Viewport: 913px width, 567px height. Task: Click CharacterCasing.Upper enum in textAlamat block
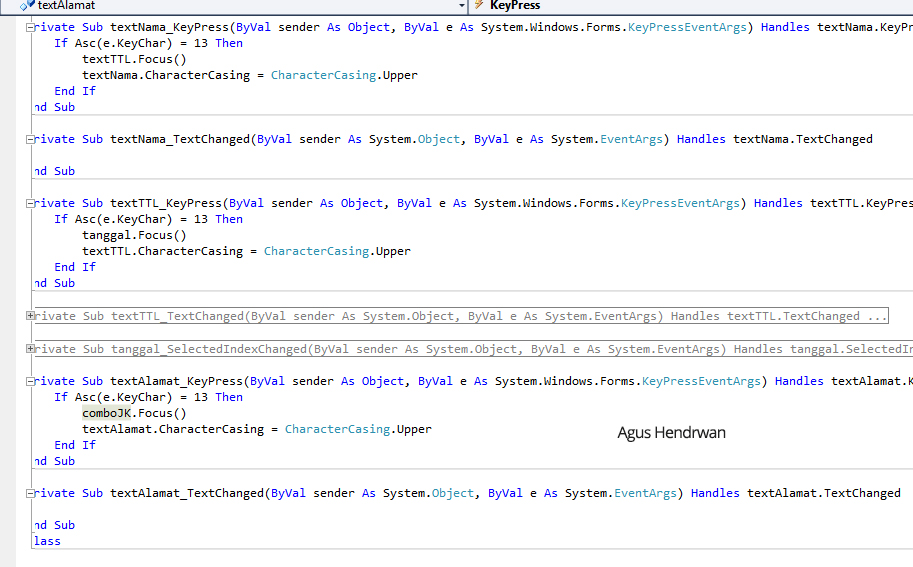click(x=358, y=429)
